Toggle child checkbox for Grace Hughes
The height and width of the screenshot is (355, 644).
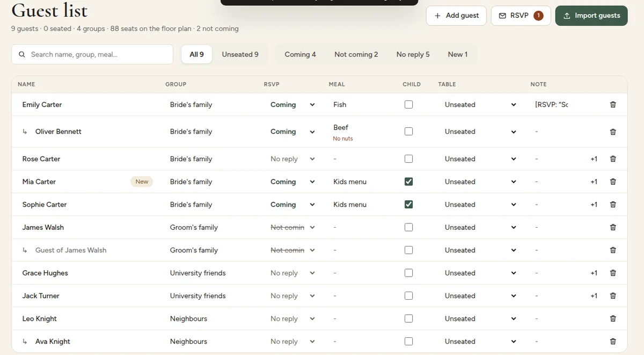tap(408, 273)
